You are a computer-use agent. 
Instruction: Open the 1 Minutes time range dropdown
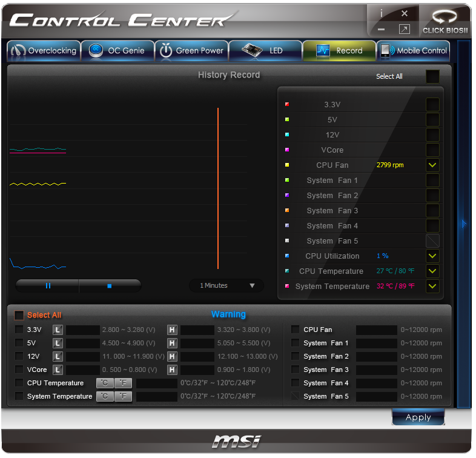[x=226, y=286]
